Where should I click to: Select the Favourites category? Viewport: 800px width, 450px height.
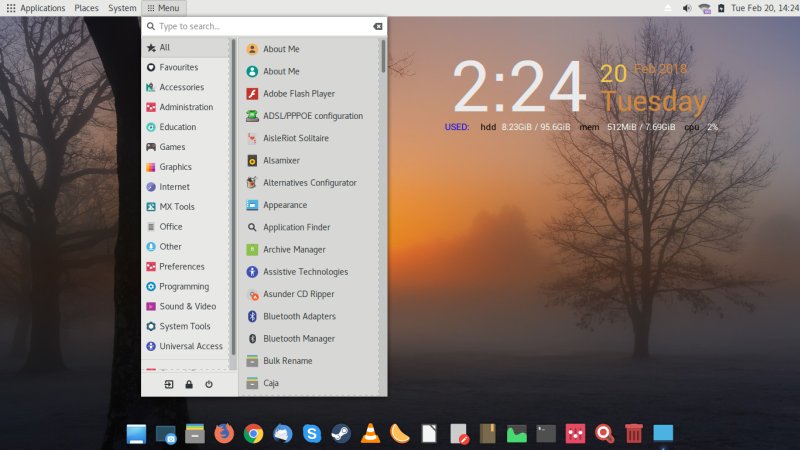click(178, 67)
